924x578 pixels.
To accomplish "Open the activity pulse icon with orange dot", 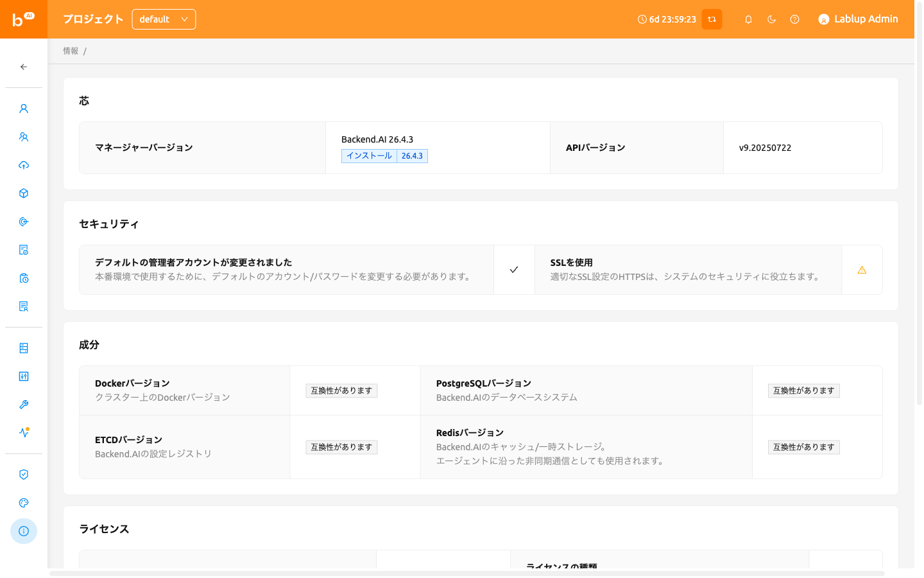I will [24, 433].
